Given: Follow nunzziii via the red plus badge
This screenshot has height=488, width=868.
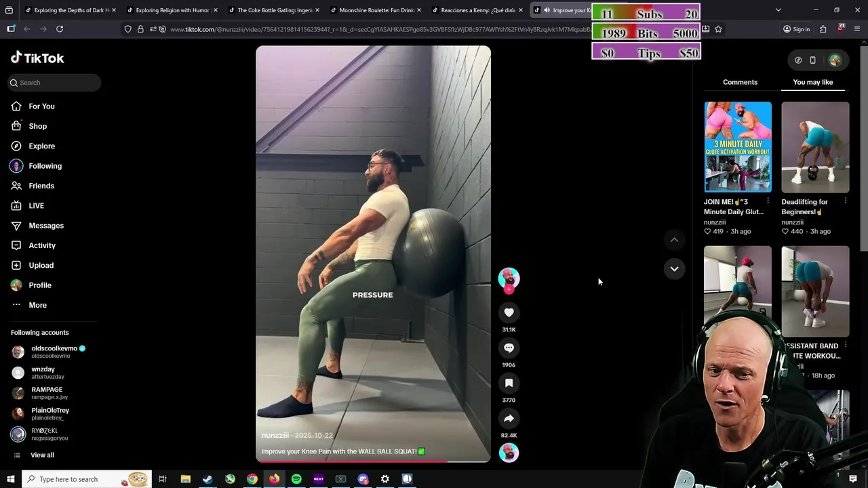Looking at the screenshot, I should tap(509, 289).
